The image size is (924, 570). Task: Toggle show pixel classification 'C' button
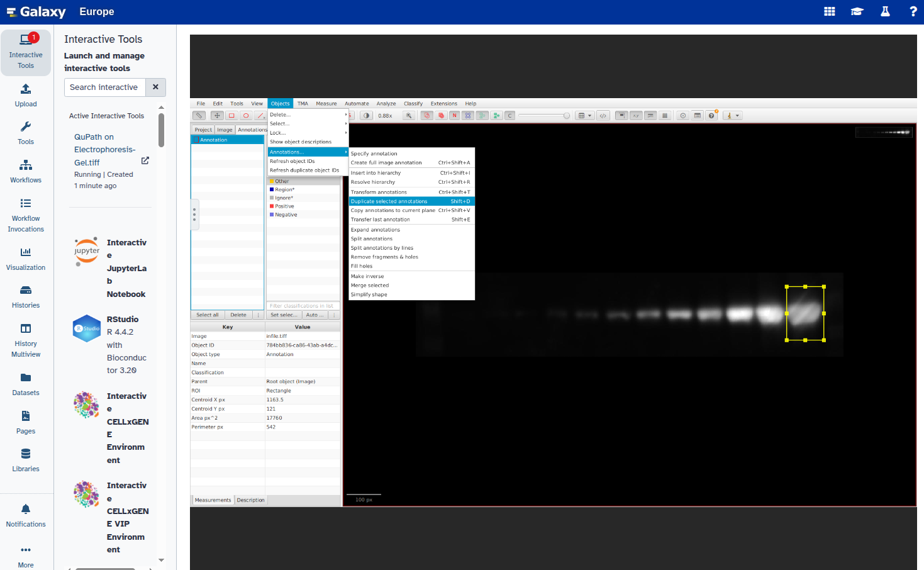[509, 116]
